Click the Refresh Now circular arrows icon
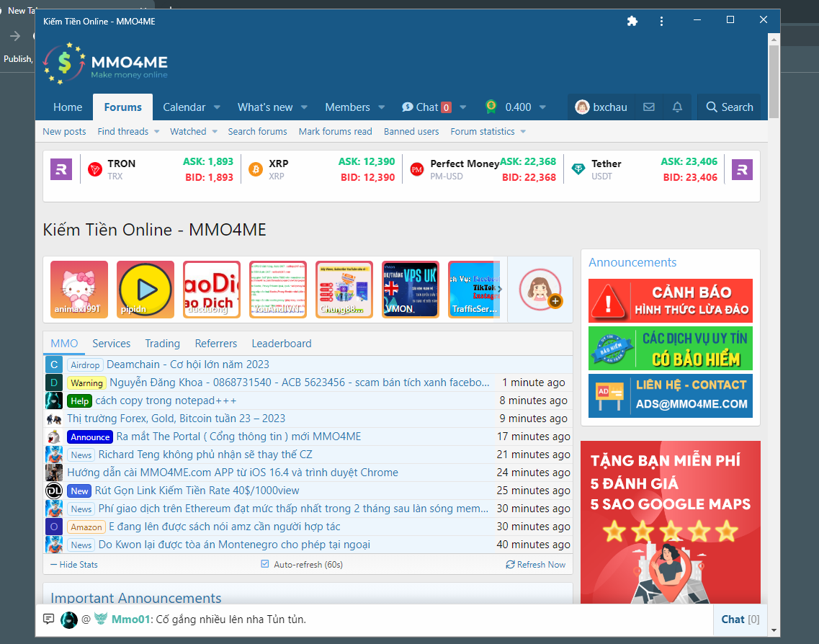Viewport: 819px width, 644px height. tap(510, 565)
